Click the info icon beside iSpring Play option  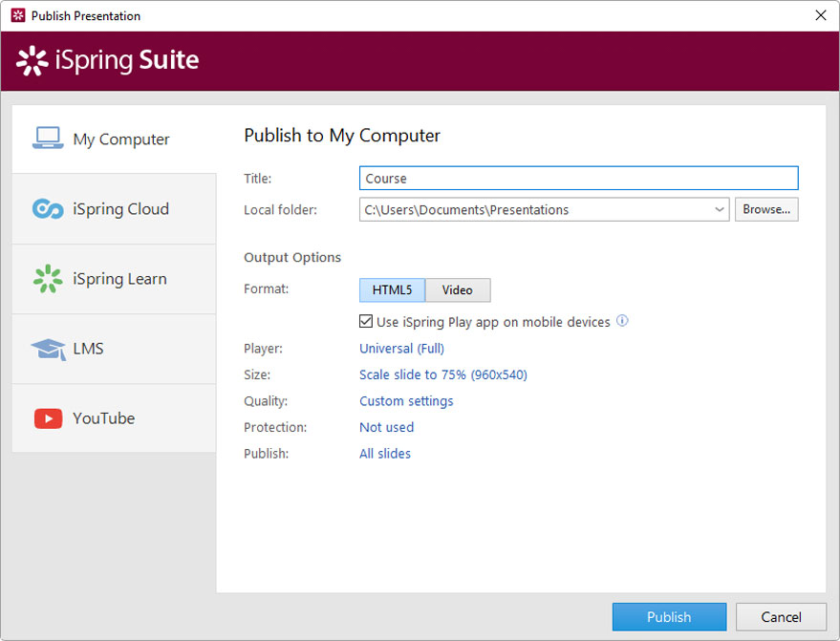click(622, 322)
